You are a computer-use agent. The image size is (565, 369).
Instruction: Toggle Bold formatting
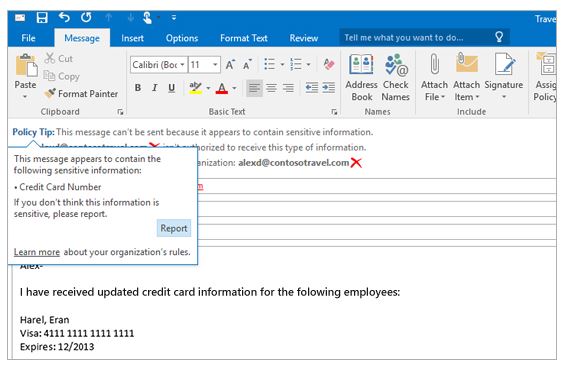pos(138,88)
